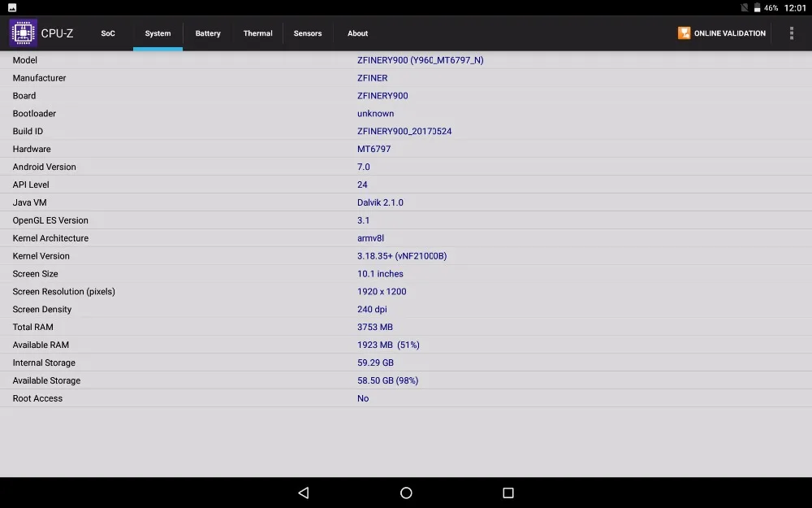This screenshot has width=812, height=508.
Task: Select the 1920 x 1200 value
Action: click(x=382, y=292)
